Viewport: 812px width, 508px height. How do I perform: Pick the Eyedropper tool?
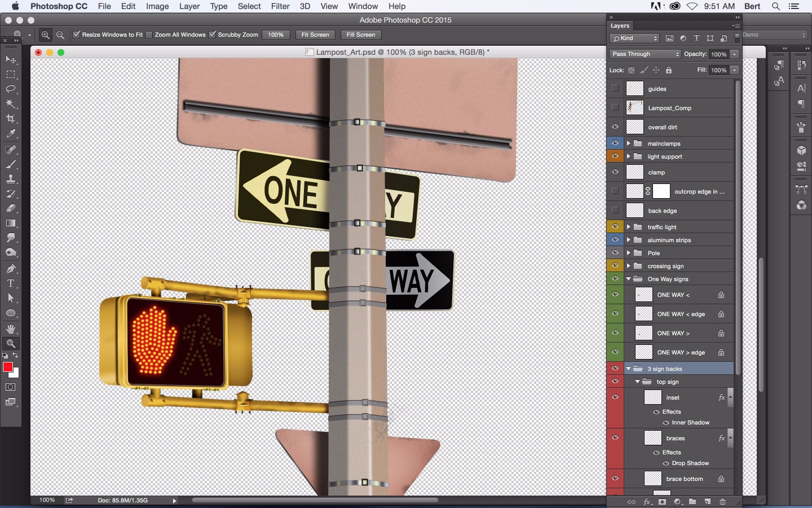(11, 134)
